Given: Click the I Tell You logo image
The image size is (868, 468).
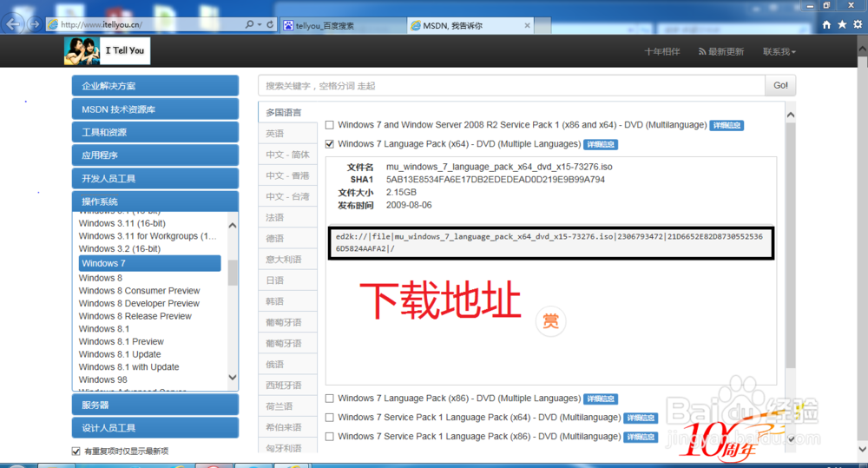Looking at the screenshot, I should pos(108,50).
